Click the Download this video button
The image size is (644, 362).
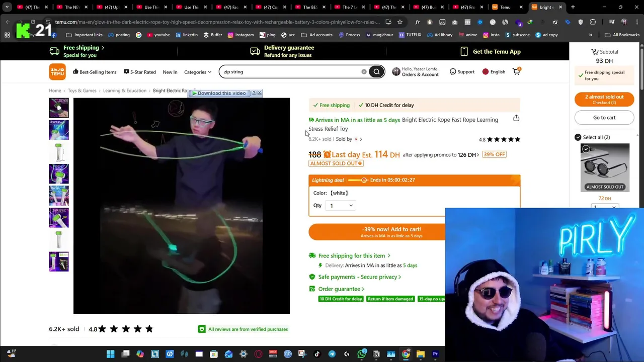click(x=219, y=93)
